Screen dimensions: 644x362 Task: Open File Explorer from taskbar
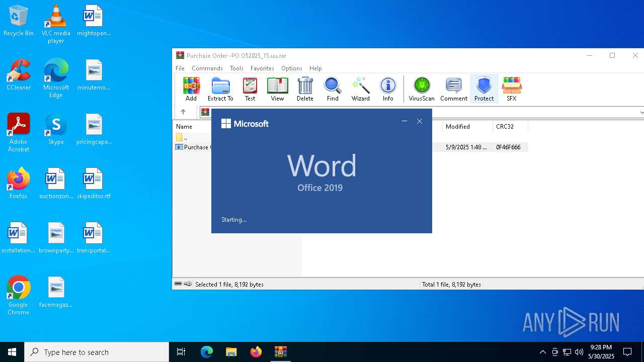[x=231, y=352]
